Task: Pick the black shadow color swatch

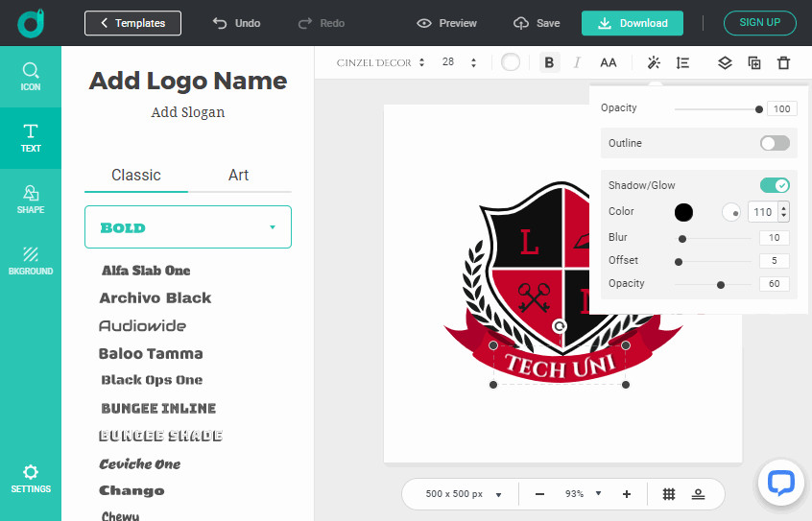Action: [683, 212]
